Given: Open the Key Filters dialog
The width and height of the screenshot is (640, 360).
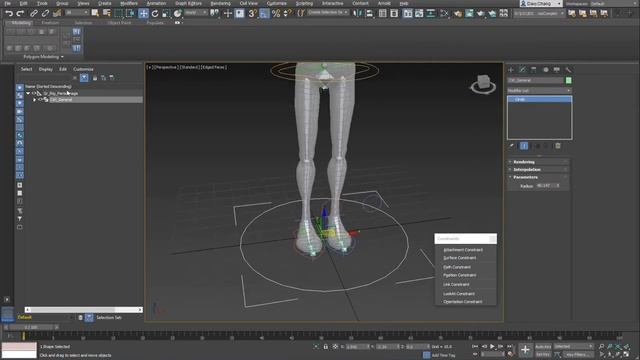Looking at the screenshot, I should [577, 354].
